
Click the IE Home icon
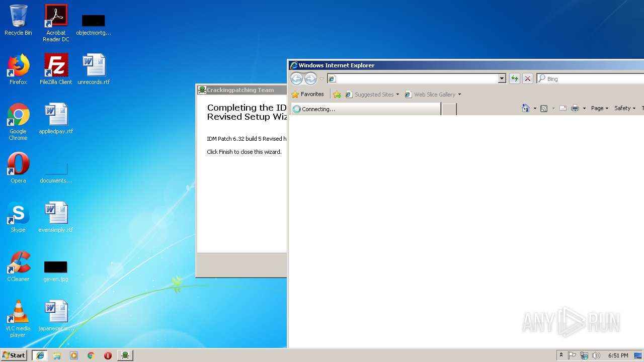[526, 108]
